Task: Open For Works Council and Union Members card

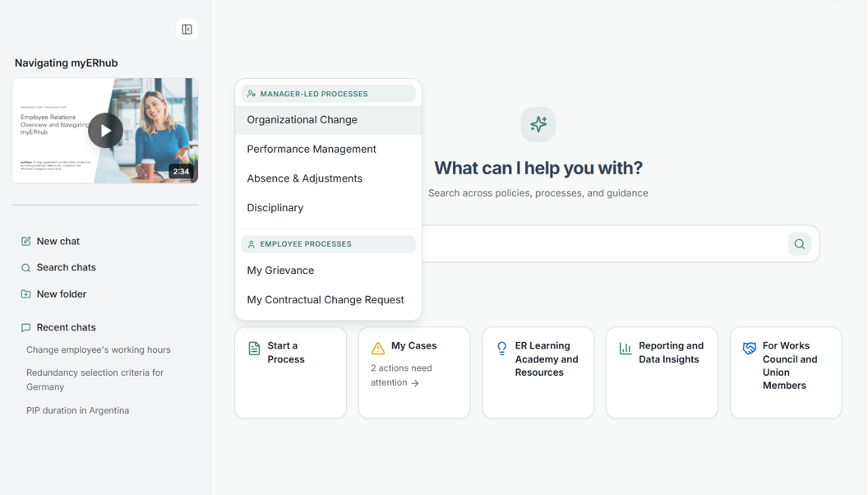Action: click(786, 372)
